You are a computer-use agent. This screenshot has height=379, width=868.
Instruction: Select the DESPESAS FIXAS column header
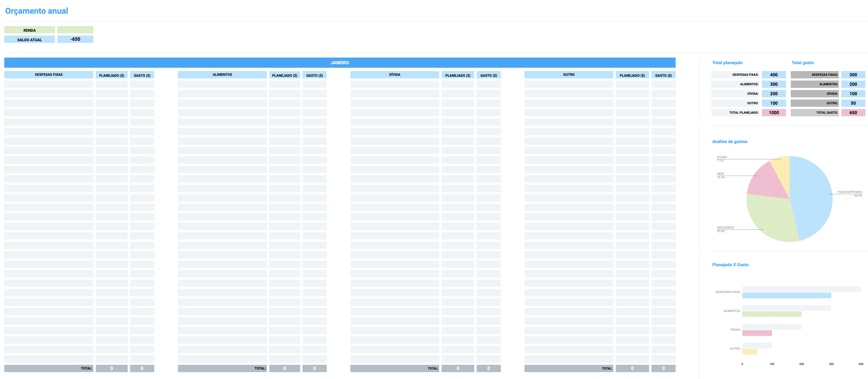49,75
